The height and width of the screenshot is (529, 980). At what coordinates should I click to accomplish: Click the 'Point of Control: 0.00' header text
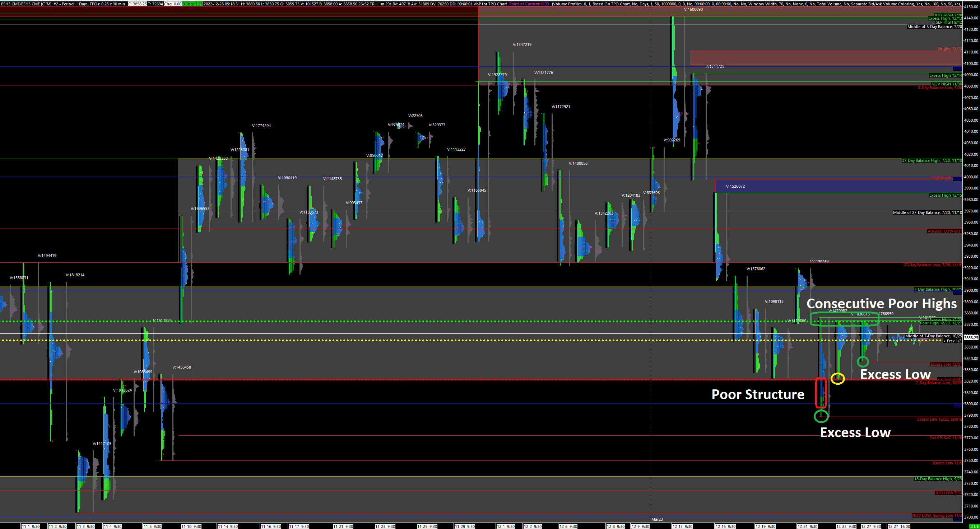(529, 4)
